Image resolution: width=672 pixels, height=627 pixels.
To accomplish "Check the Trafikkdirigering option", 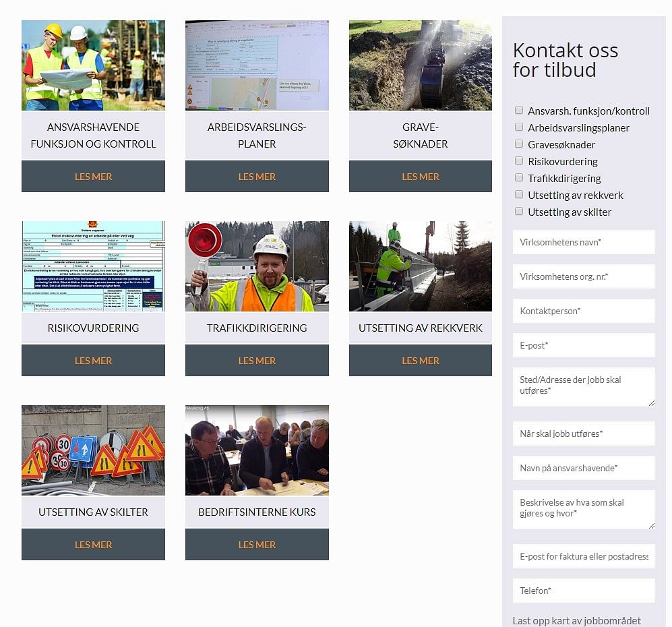I will click(519, 178).
